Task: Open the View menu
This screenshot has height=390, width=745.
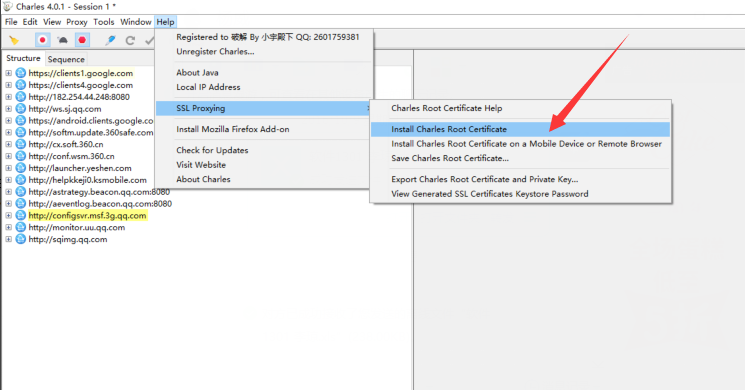Action: tap(52, 22)
